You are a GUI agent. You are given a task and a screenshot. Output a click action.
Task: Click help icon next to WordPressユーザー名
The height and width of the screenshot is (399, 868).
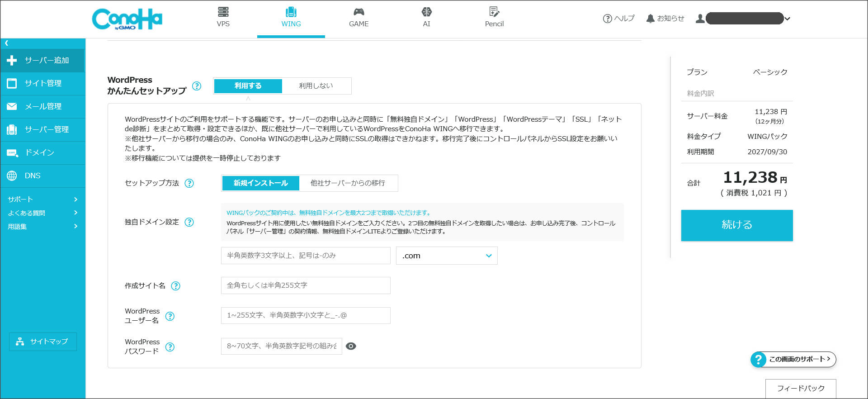pos(170,316)
